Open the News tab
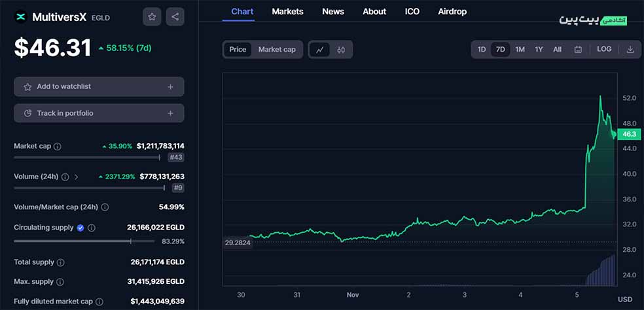This screenshot has height=310, width=644. click(333, 12)
